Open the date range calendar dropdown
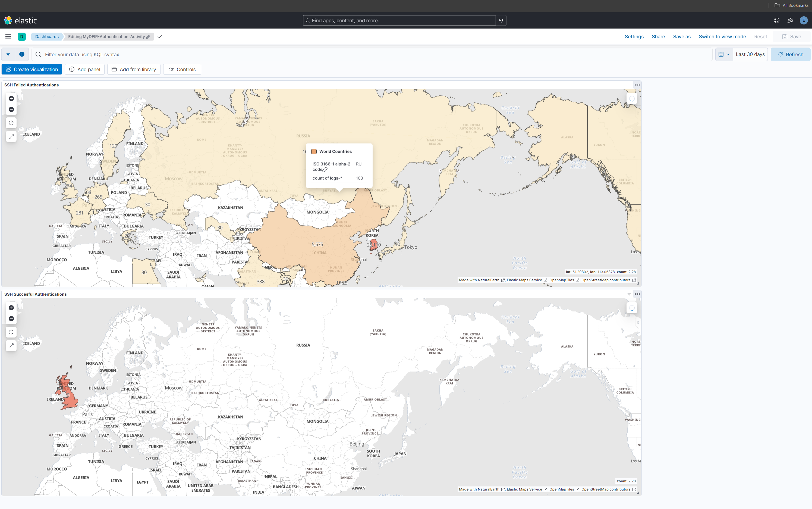Viewport: 812px width, 509px height. [x=723, y=54]
